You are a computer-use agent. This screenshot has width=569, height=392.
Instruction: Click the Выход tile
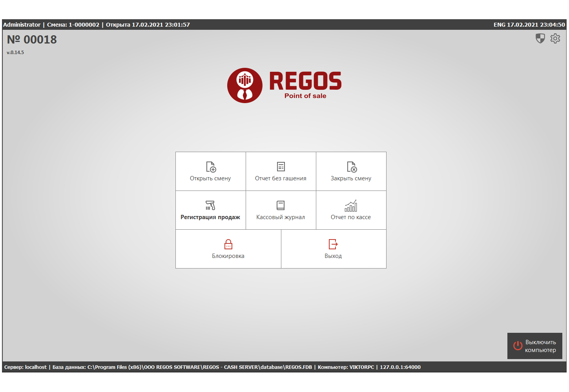334,249
